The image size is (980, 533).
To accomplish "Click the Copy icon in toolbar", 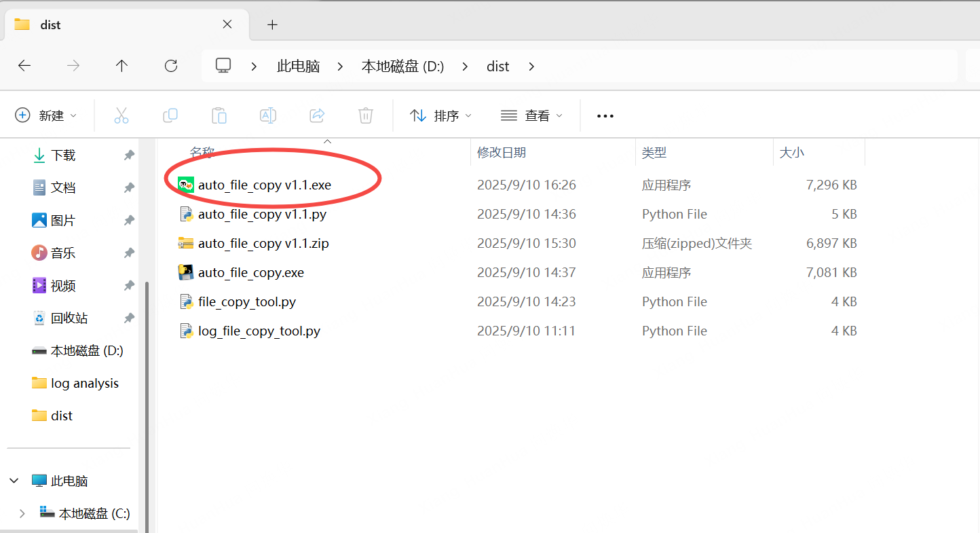I will [170, 115].
